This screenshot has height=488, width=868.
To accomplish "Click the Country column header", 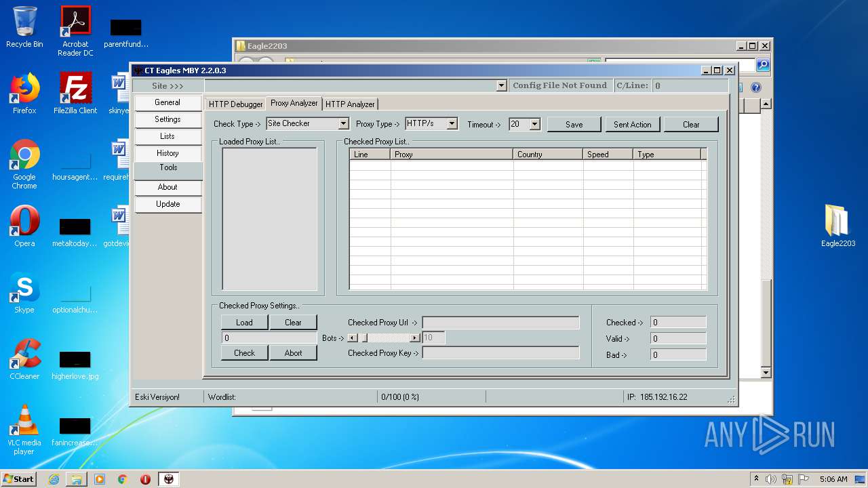I will 548,155.
